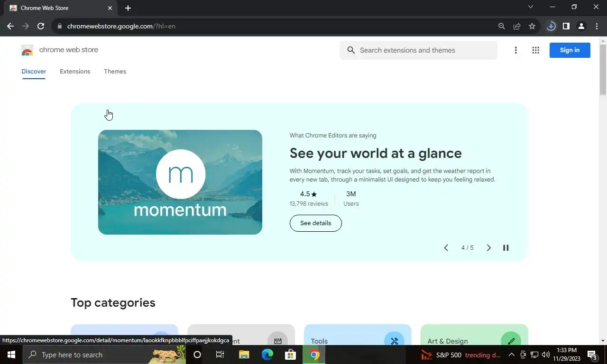Open the Google apps grid
Screen dimensions: 607x364
(x=536, y=50)
